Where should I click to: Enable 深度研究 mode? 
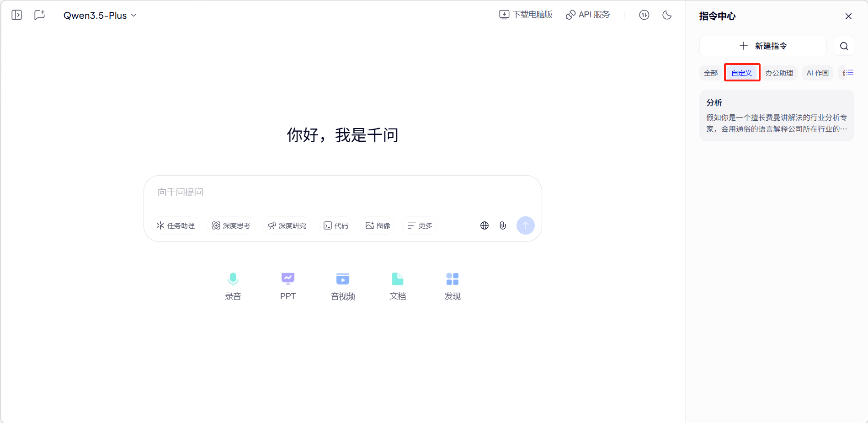[x=287, y=226]
